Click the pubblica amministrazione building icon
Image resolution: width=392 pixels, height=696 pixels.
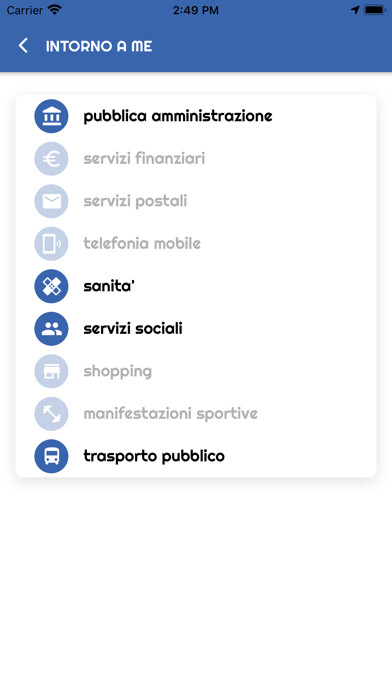click(x=51, y=116)
